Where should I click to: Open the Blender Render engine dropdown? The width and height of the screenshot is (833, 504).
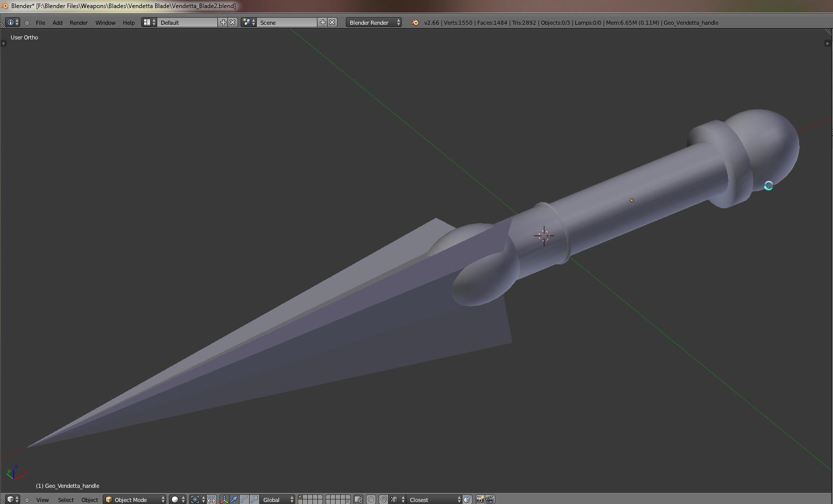(x=374, y=22)
